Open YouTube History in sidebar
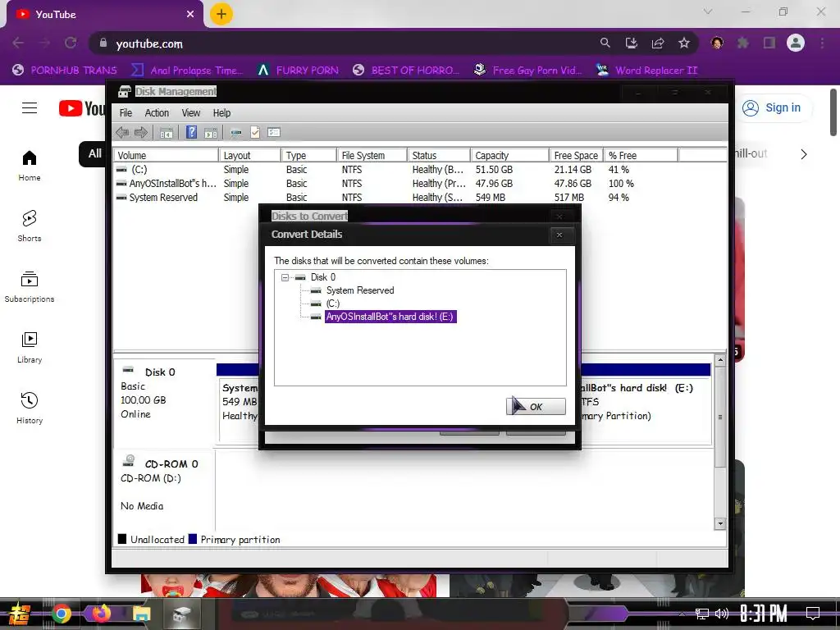 (x=30, y=409)
